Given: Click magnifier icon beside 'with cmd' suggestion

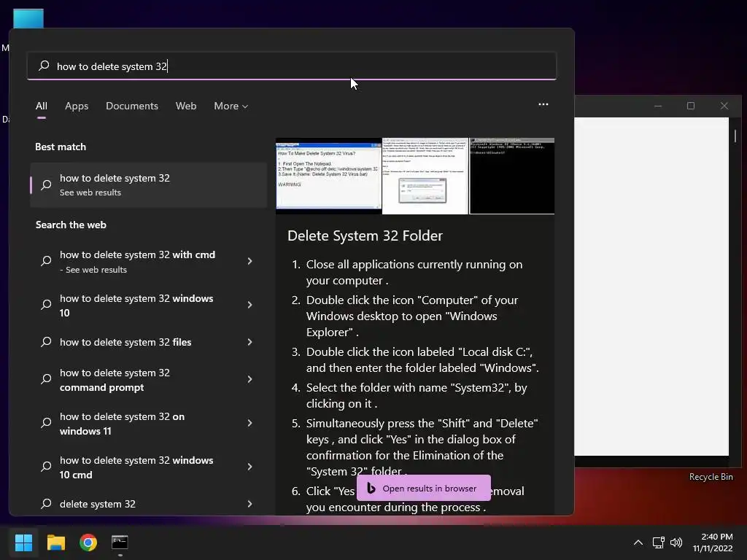Looking at the screenshot, I should pyautogui.click(x=46, y=260).
